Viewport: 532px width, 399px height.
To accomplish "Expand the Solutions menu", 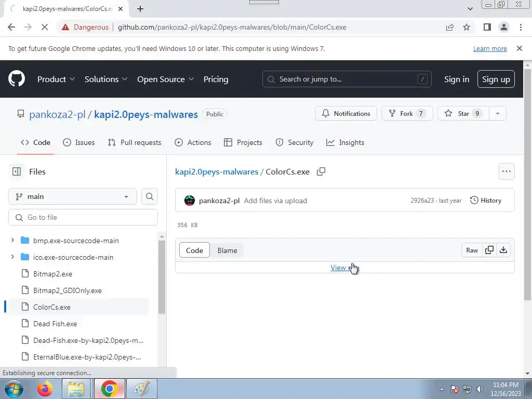I will coord(106,79).
